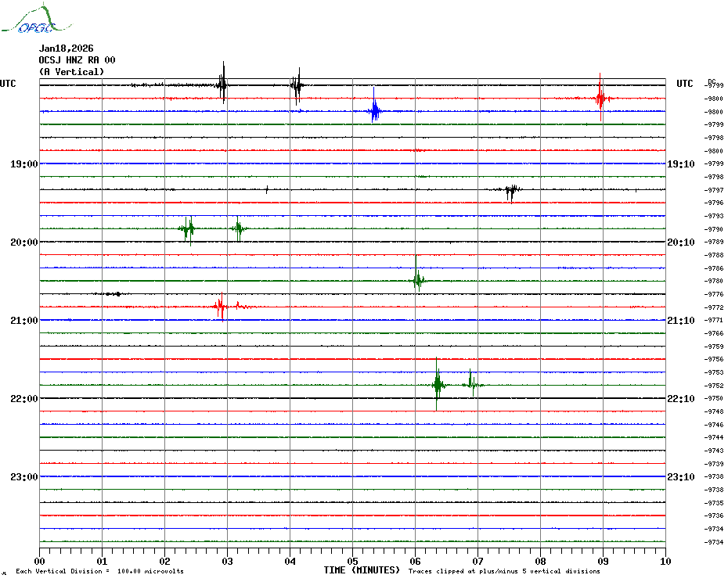
Task: Select the black seismic event near minute 7.5
Action: [x=511, y=190]
